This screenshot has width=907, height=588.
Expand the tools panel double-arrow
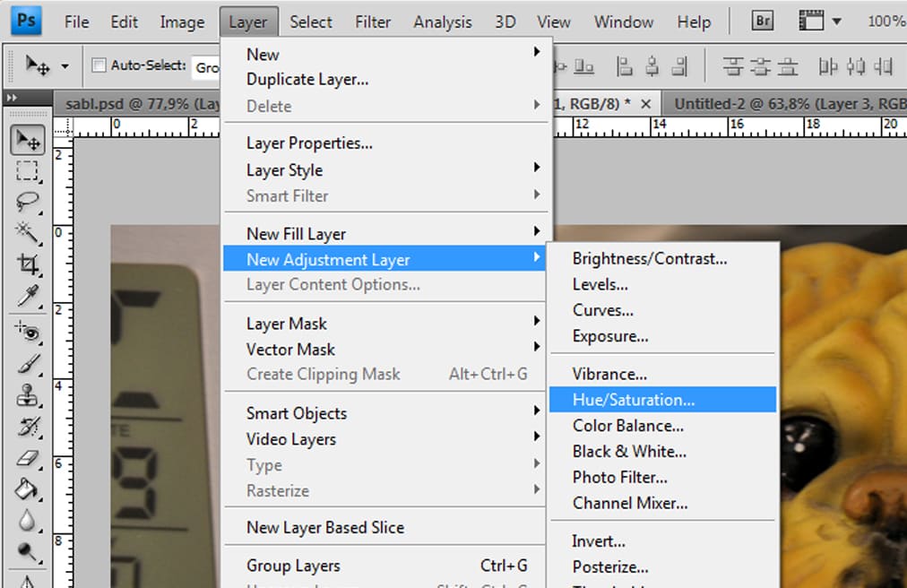click(x=12, y=98)
